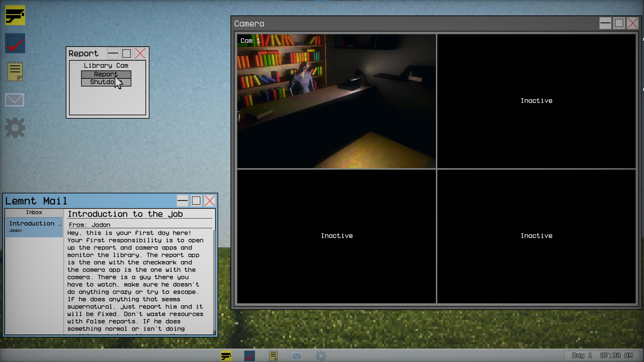Open the notepad desktop icon

click(x=15, y=71)
